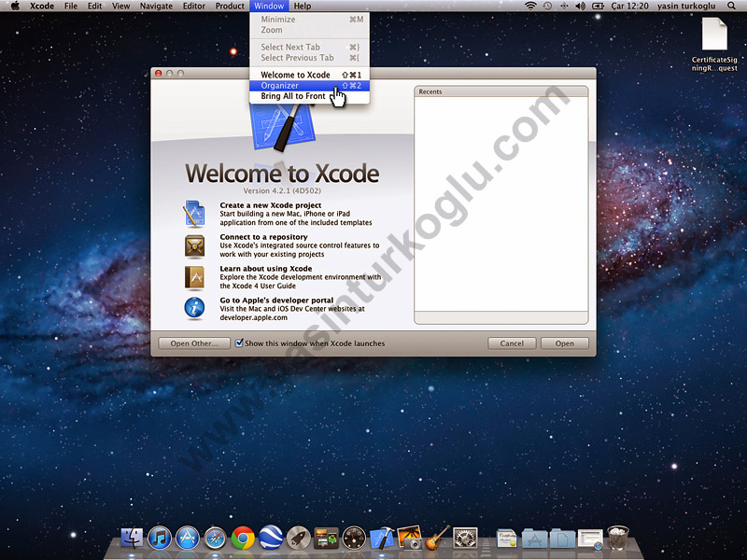Open the Applications folder stack in the Dock
The width and height of the screenshot is (747, 560).
[x=534, y=539]
